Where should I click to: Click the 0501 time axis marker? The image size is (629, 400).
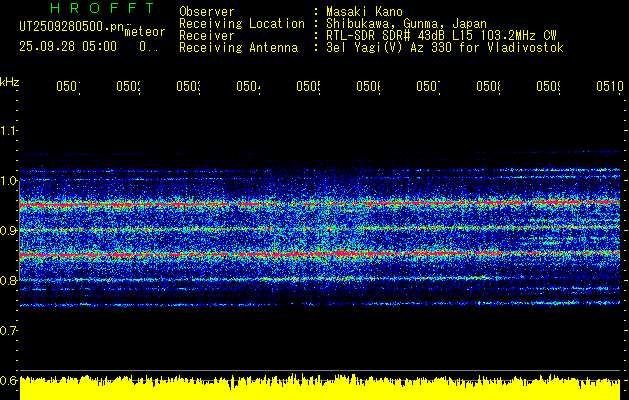click(68, 86)
